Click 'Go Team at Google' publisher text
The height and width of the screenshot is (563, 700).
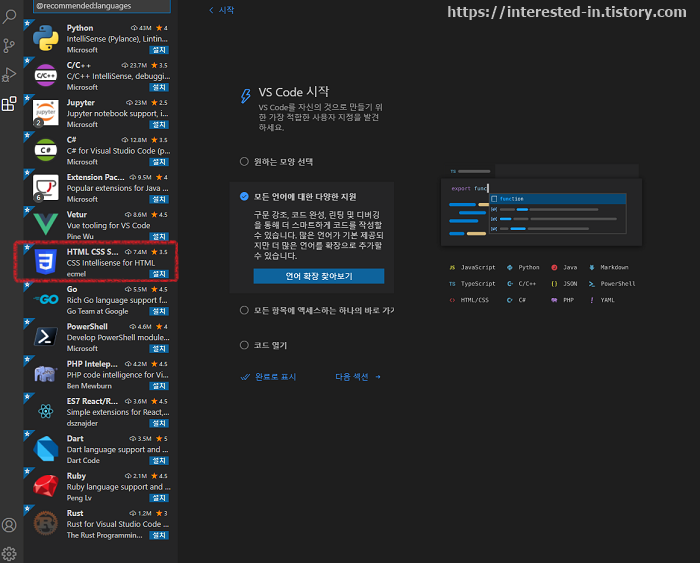click(x=97, y=311)
